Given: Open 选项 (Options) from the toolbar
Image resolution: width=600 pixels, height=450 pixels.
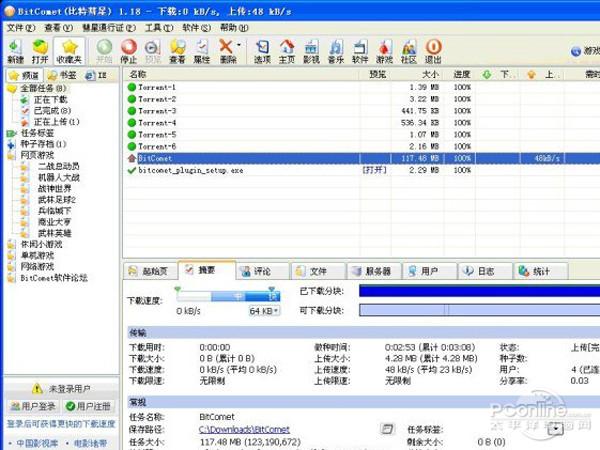Looking at the screenshot, I should click(262, 50).
